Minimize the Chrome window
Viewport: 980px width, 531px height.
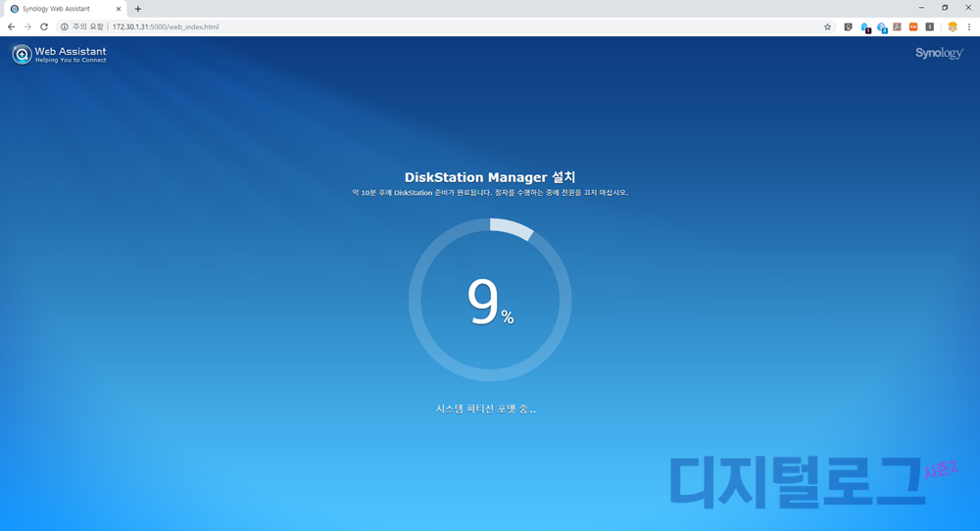tap(921, 8)
